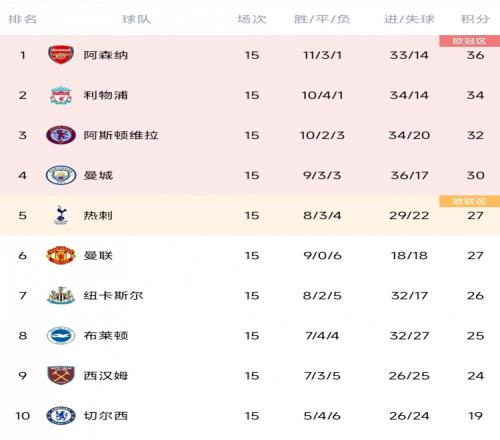The image size is (500, 440).
Task: Click the red 欧冠区 tag
Action: pos(469,41)
